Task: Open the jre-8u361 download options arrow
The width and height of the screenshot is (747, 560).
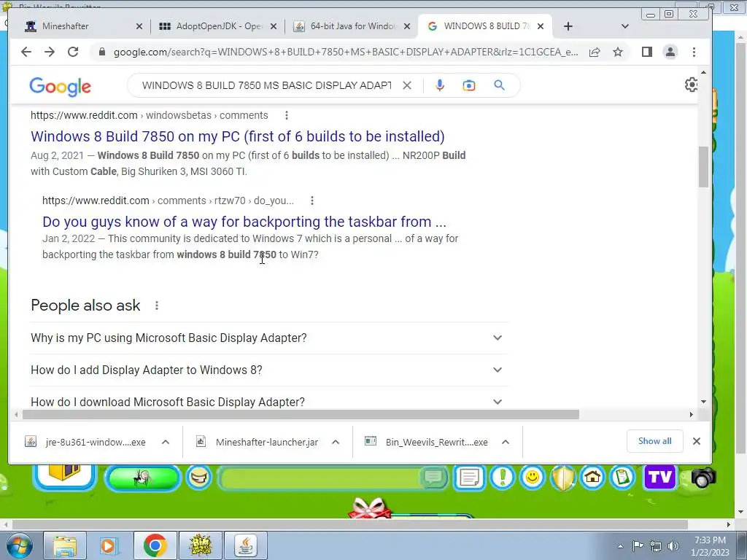Action: pyautogui.click(x=166, y=442)
